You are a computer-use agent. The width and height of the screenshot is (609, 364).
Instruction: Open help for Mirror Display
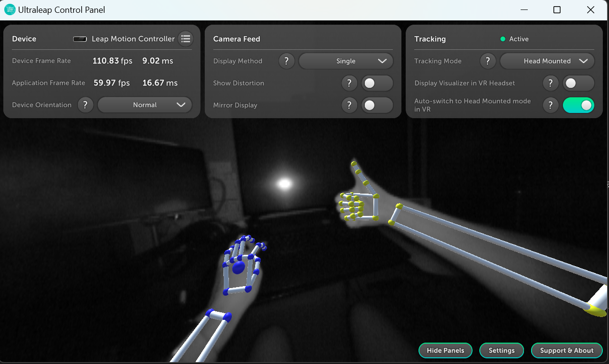(349, 105)
